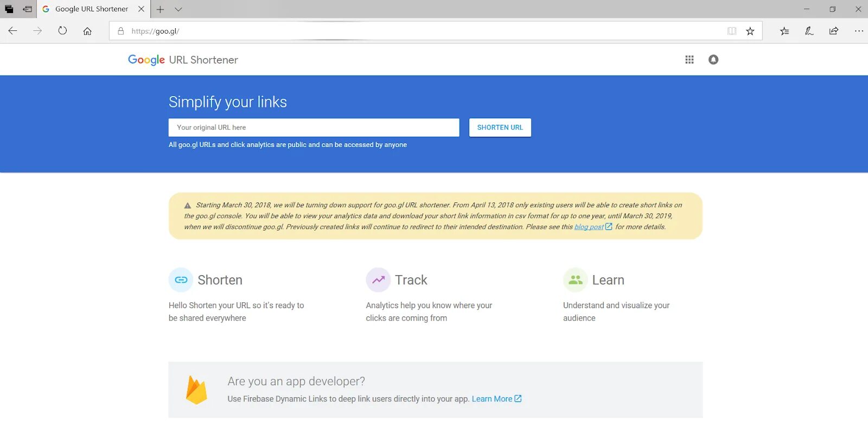Add this page to favorites with the star

[x=750, y=31]
